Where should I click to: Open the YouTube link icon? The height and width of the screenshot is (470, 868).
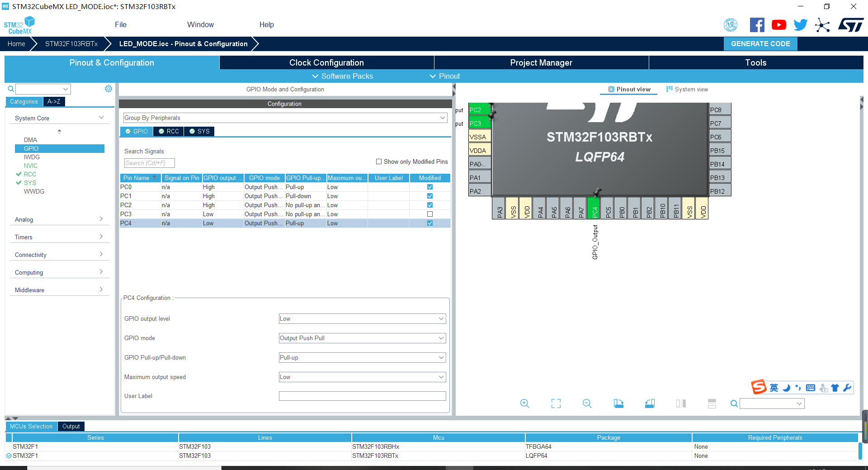point(778,25)
